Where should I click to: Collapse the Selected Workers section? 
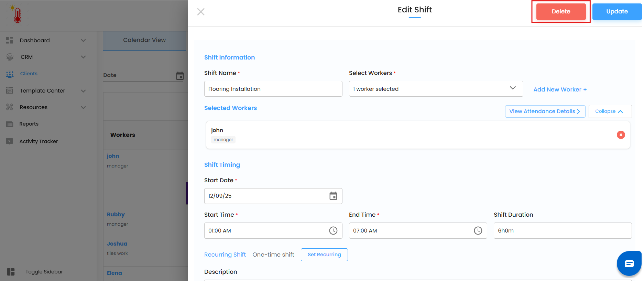pos(610,111)
